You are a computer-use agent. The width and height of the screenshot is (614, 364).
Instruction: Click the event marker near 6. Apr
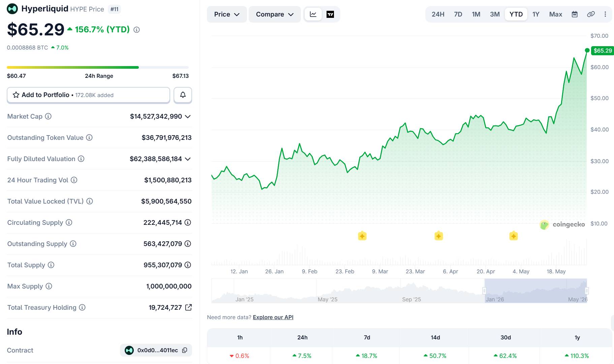439,236
